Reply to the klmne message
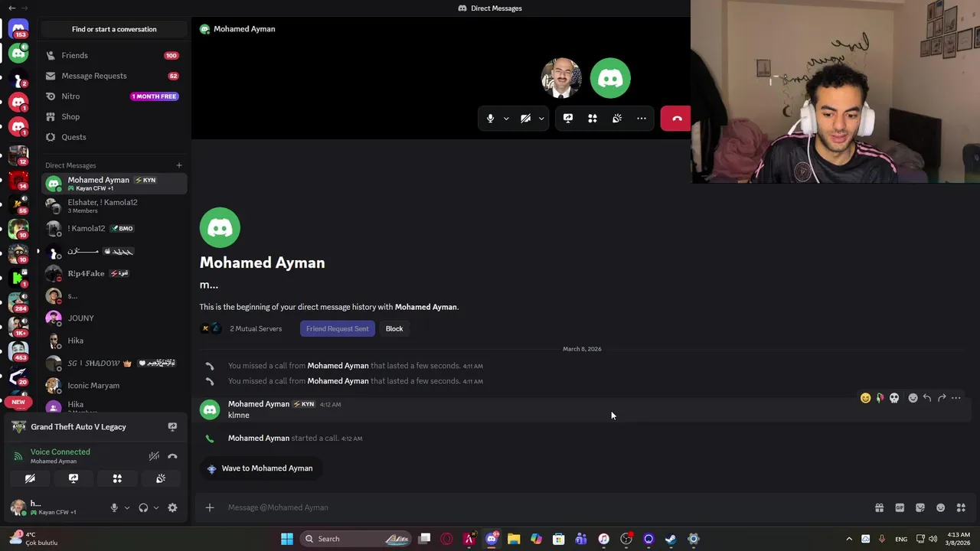 [x=927, y=398]
